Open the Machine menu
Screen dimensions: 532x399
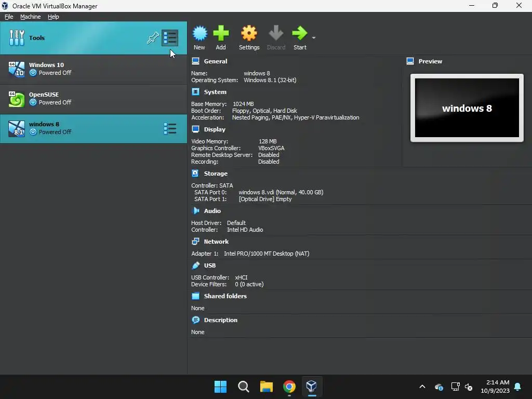[30, 17]
